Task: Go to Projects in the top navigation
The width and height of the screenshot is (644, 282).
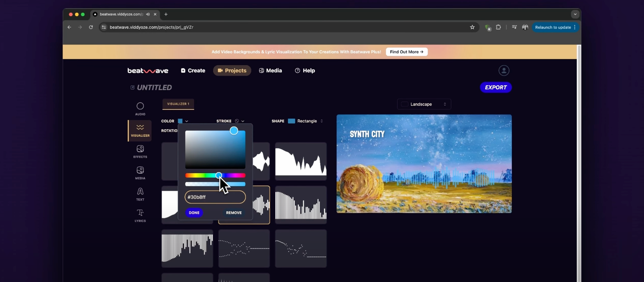Action: point(232,71)
